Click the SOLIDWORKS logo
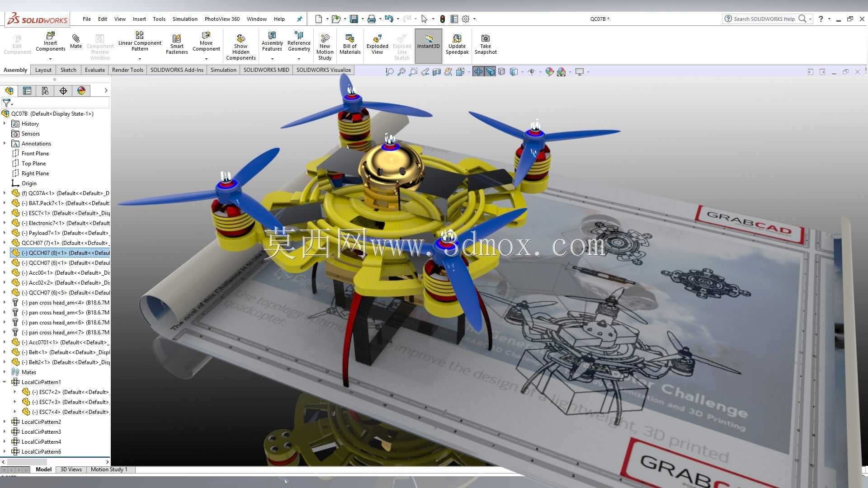The height and width of the screenshot is (488, 868). click(x=38, y=19)
